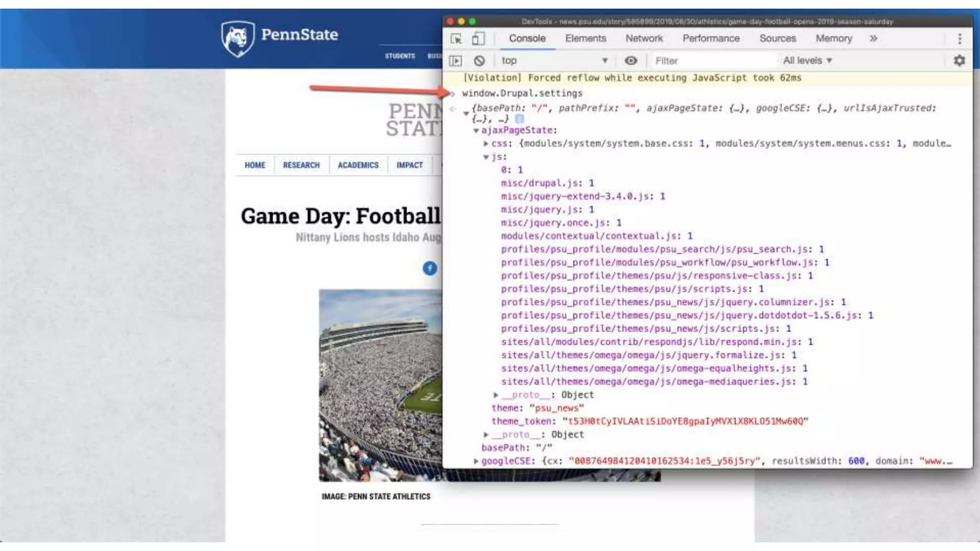This screenshot has width=980, height=551.
Task: Click the PennState wordmark in header
Action: click(300, 34)
